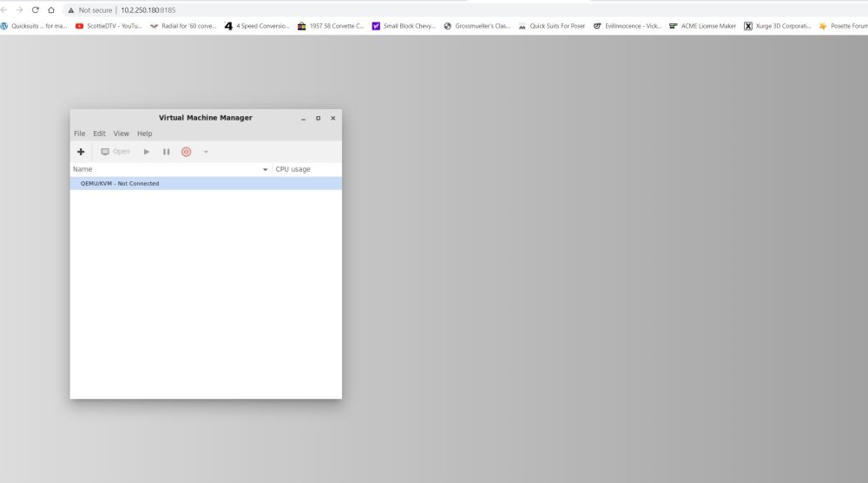Open the ScottieDTV YouTube bookmark
The width and height of the screenshot is (868, 483).
tap(109, 26)
